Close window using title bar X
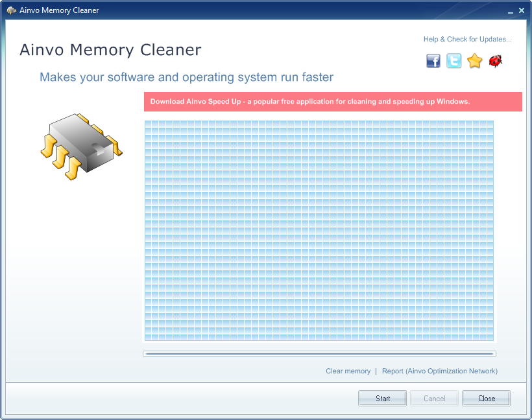The image size is (532, 420). pos(522,10)
